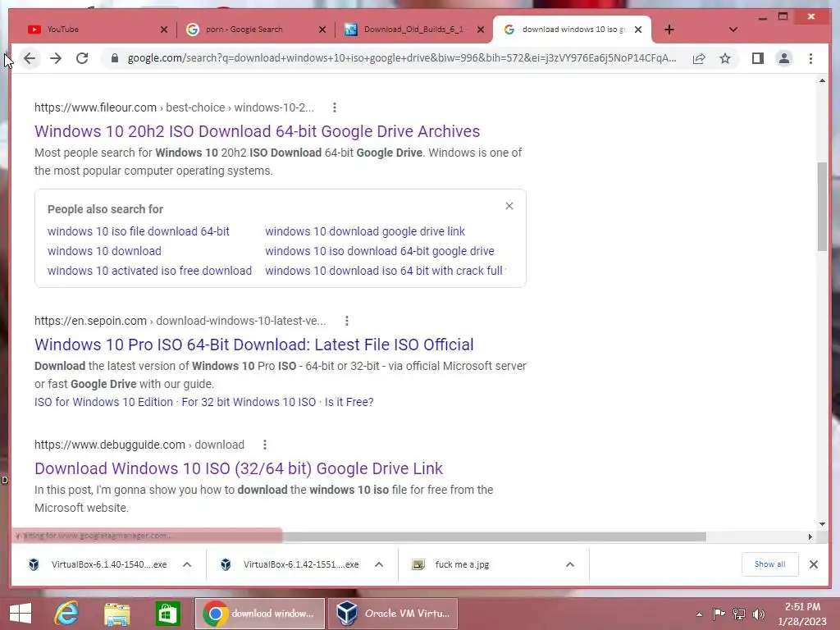The height and width of the screenshot is (630, 840).
Task: Open the volume speaker tray icon
Action: (x=759, y=614)
